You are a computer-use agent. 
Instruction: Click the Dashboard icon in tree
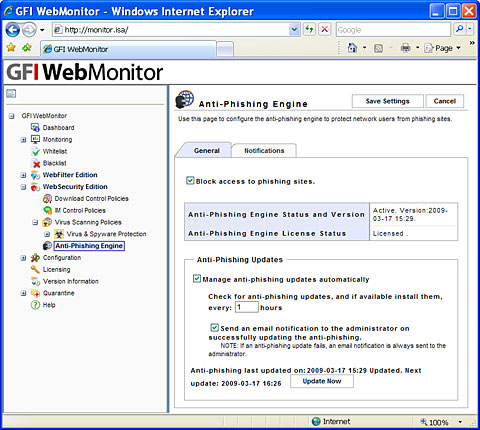[x=35, y=127]
